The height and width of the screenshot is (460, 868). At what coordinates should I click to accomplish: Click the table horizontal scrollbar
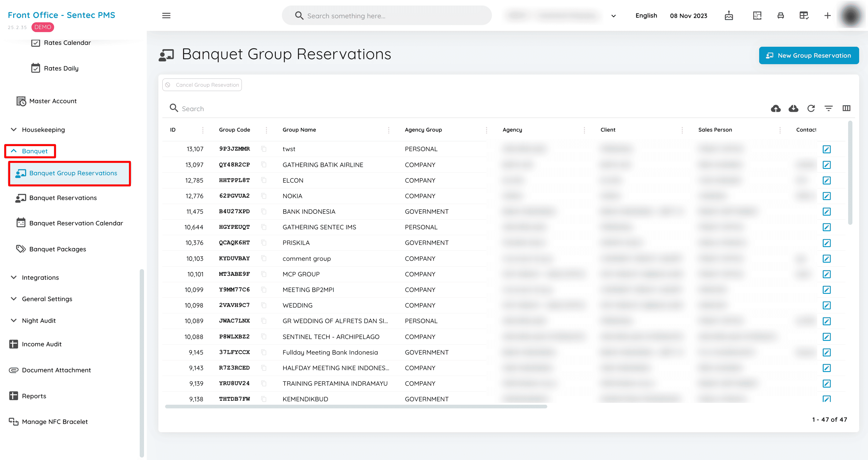(356, 407)
